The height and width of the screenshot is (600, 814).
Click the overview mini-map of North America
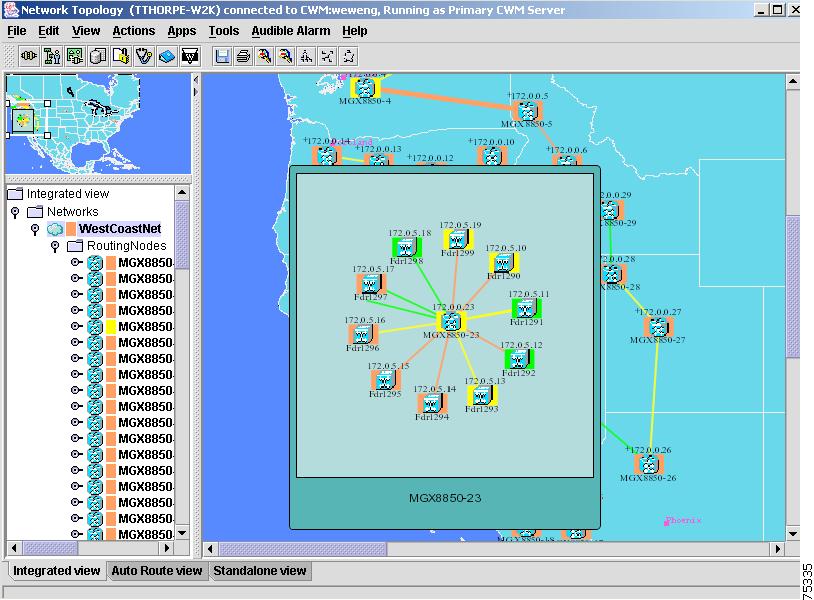98,124
